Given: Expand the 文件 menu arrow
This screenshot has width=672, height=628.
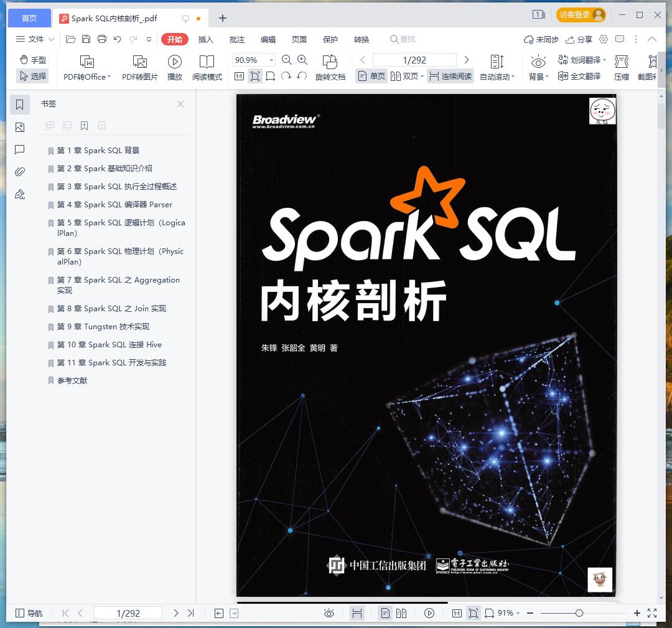Looking at the screenshot, I should (52, 39).
